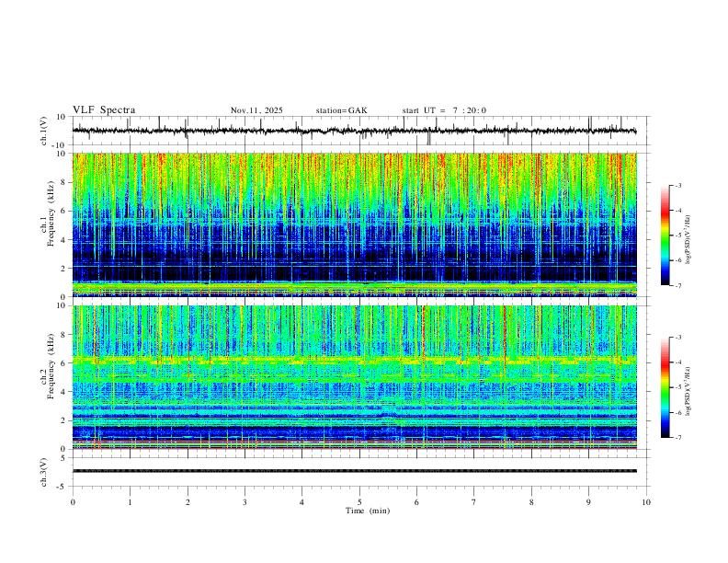Click the "start UT = 7 :20: 0" text
The height and width of the screenshot is (563, 728).
pyautogui.click(x=444, y=110)
